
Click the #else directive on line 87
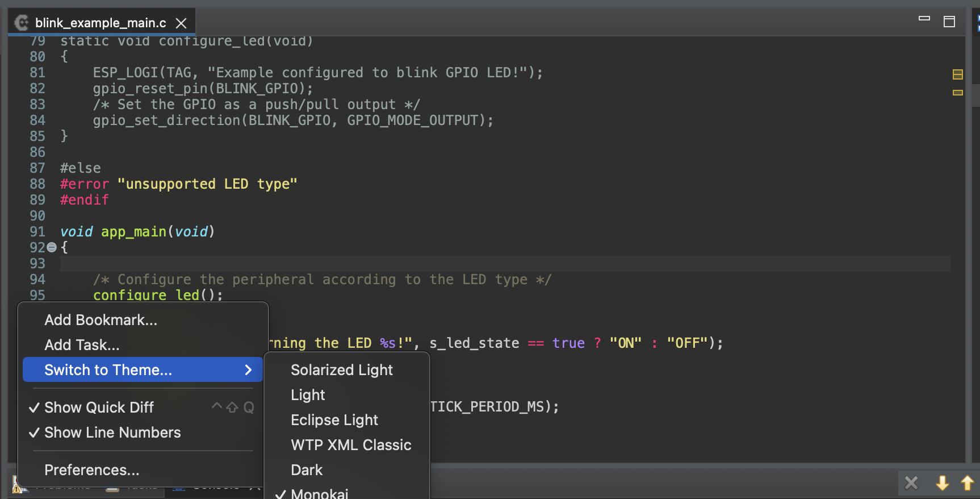[x=80, y=168]
